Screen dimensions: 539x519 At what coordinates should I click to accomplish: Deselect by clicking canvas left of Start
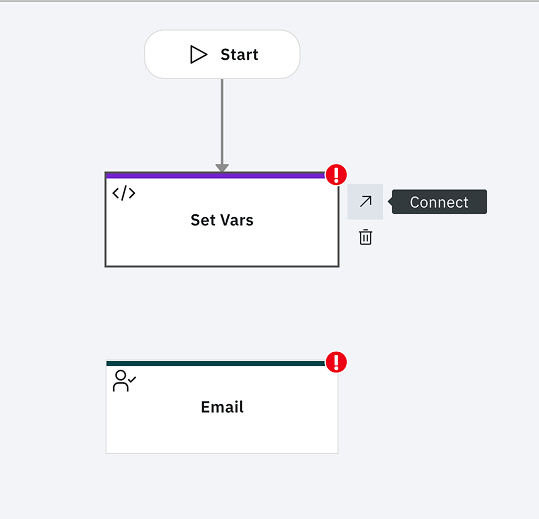[x=69, y=55]
